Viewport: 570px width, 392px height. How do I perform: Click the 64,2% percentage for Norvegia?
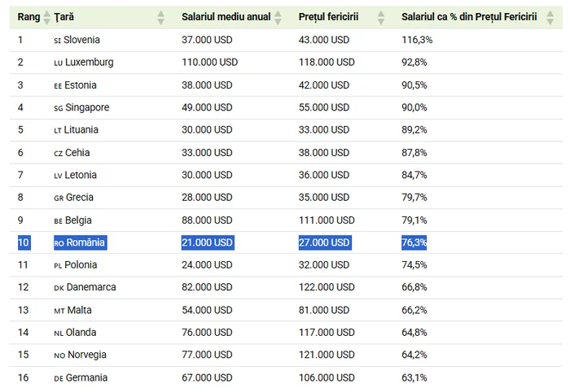coord(414,355)
